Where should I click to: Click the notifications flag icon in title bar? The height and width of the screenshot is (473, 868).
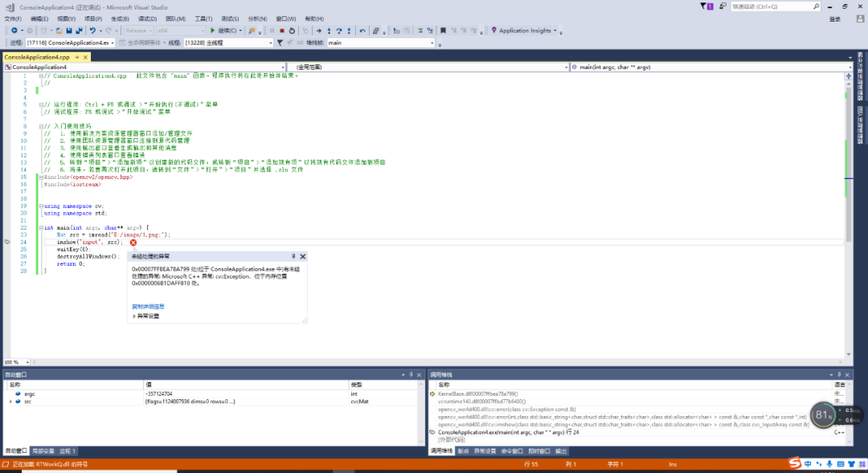(707, 6)
